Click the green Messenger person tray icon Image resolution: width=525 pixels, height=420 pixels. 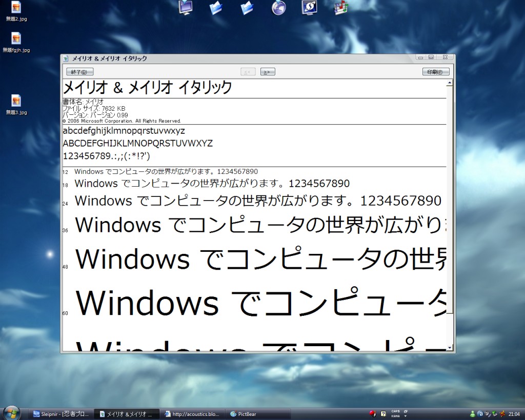[472, 414]
